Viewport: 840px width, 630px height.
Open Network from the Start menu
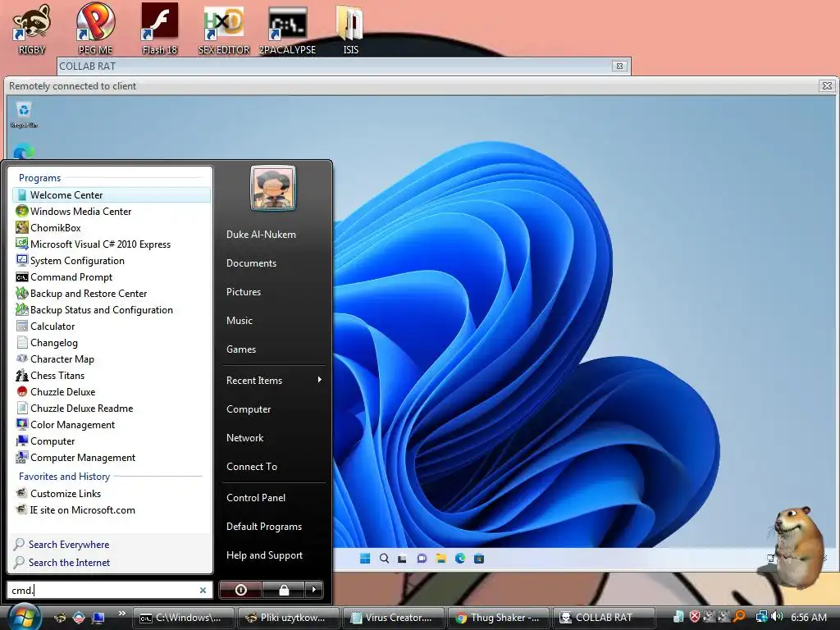coord(244,438)
